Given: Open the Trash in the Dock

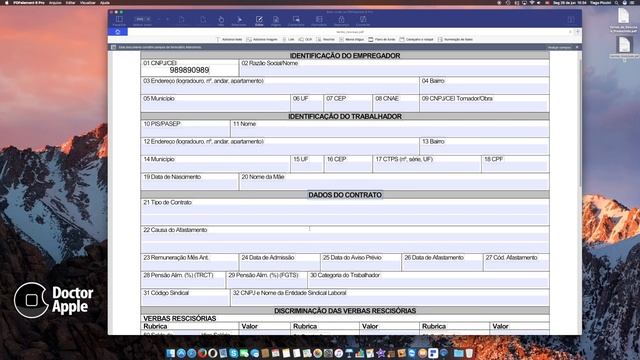Looking at the screenshot, I should tap(469, 353).
